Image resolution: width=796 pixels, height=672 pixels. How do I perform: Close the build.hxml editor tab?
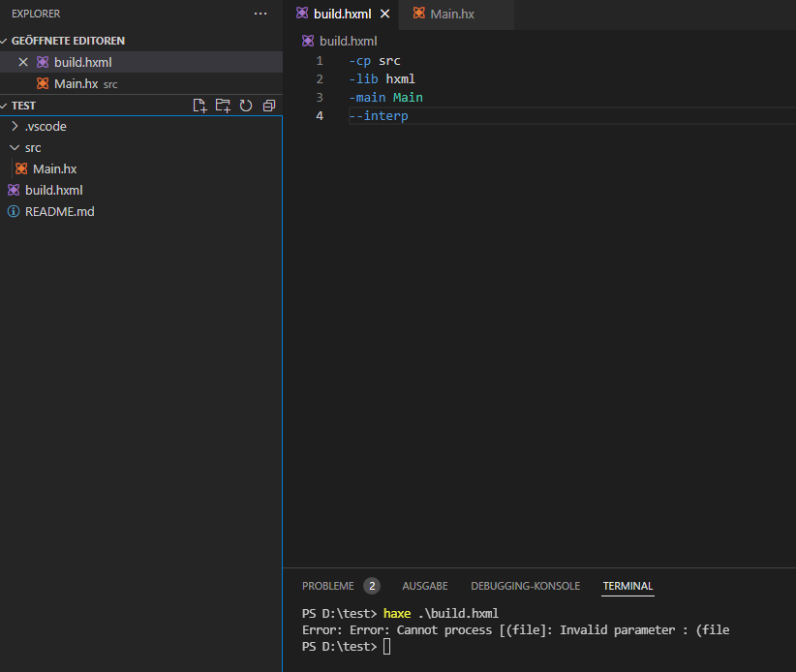384,14
